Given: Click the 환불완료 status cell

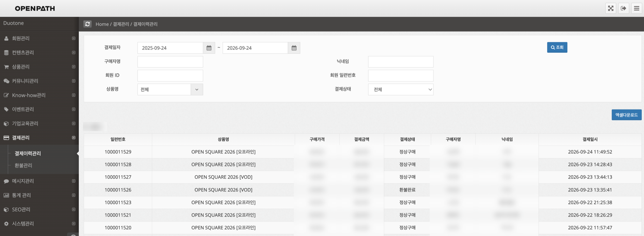Looking at the screenshot, I should 408,190.
